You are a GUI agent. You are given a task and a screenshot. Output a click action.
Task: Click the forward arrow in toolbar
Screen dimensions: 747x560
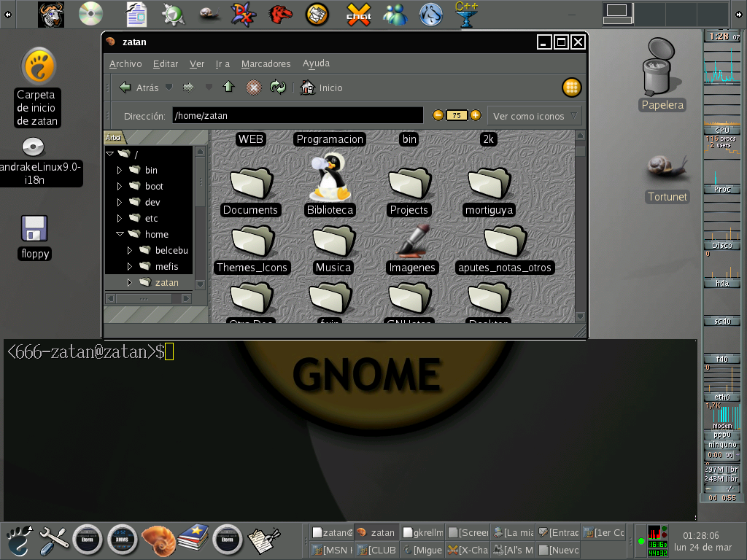pos(189,87)
